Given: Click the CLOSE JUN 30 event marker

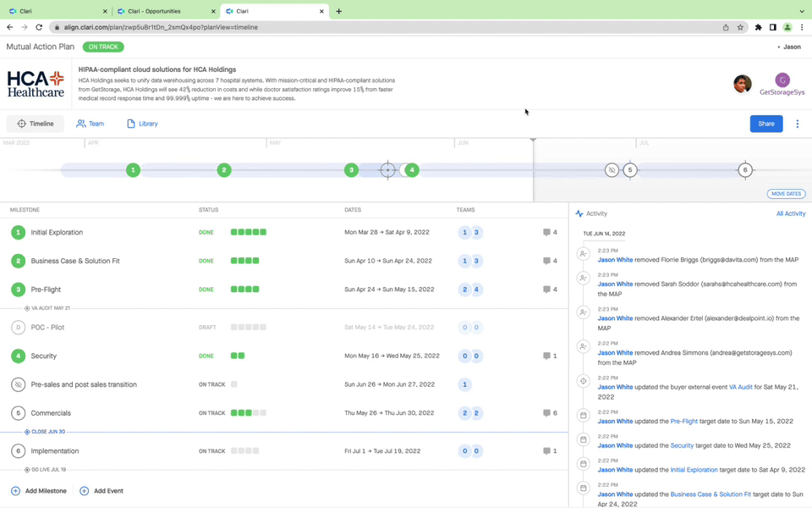Looking at the screenshot, I should coord(45,432).
